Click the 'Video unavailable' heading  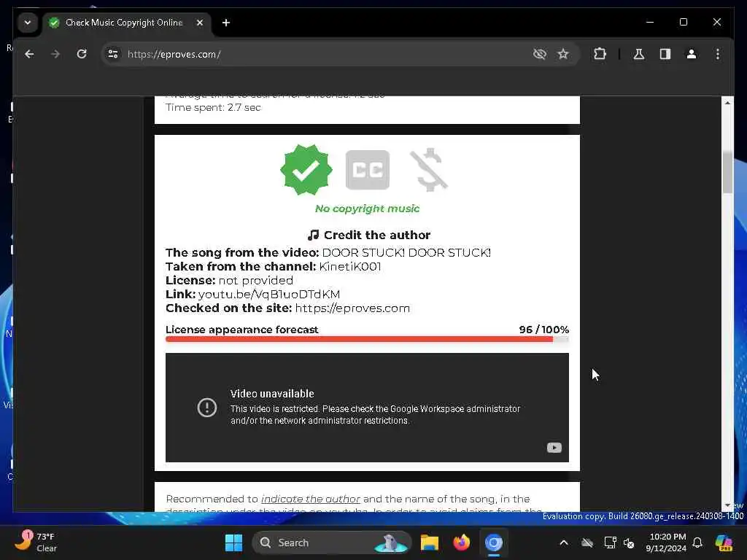272,394
